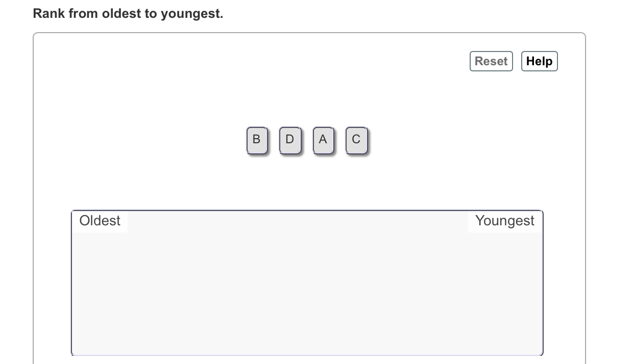Select the draggable tile labeled C
Screen dimensions: 632x364
click(356, 140)
